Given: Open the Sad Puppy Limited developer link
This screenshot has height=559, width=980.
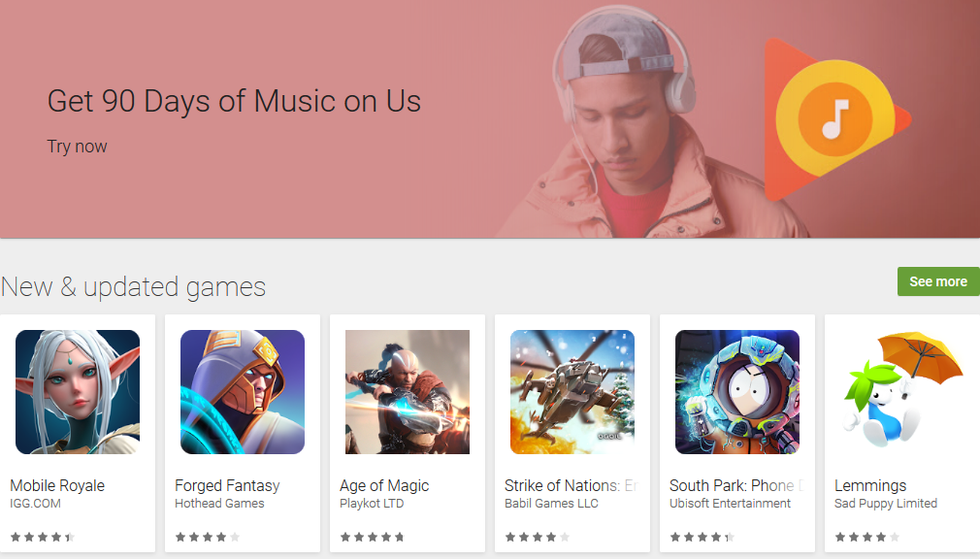Looking at the screenshot, I should 886,504.
